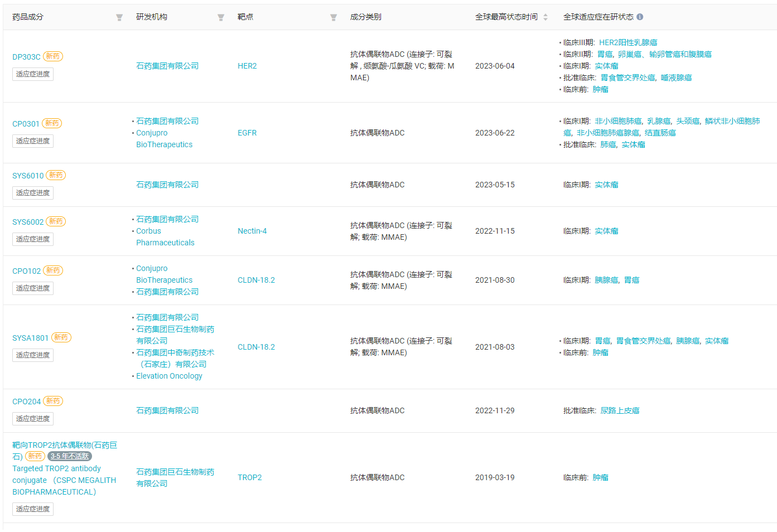
Task: Open 唾液腺癌 indication link
Action: (x=676, y=78)
